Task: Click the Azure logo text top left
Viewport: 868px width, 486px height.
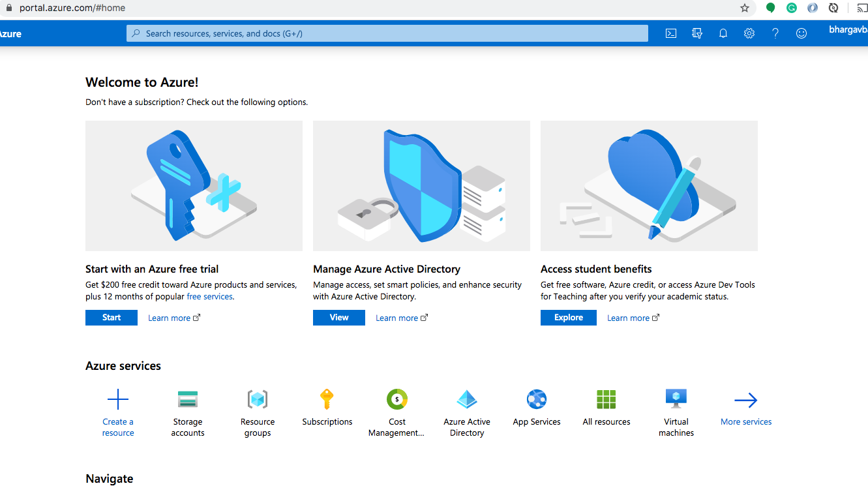Action: pyautogui.click(x=10, y=34)
